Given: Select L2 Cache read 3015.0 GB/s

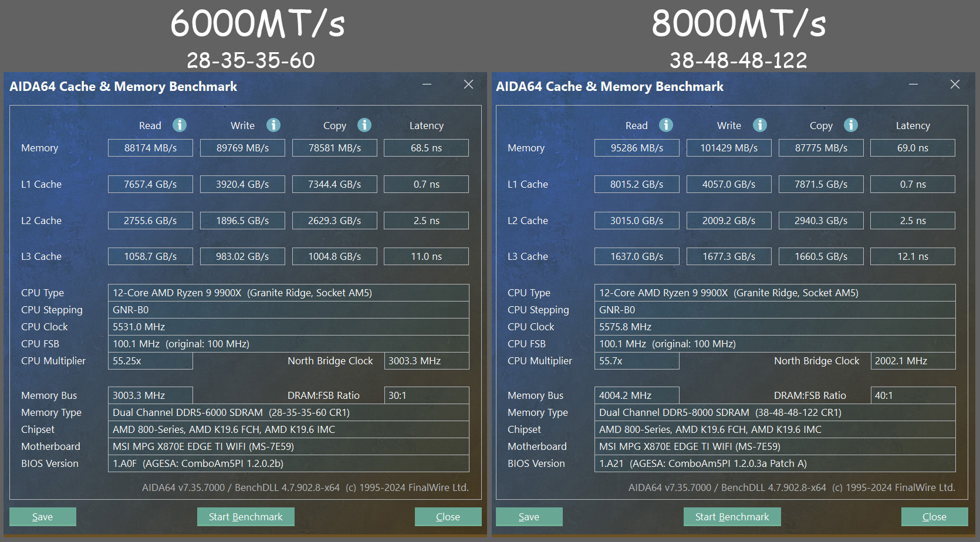Looking at the screenshot, I should tap(637, 221).
